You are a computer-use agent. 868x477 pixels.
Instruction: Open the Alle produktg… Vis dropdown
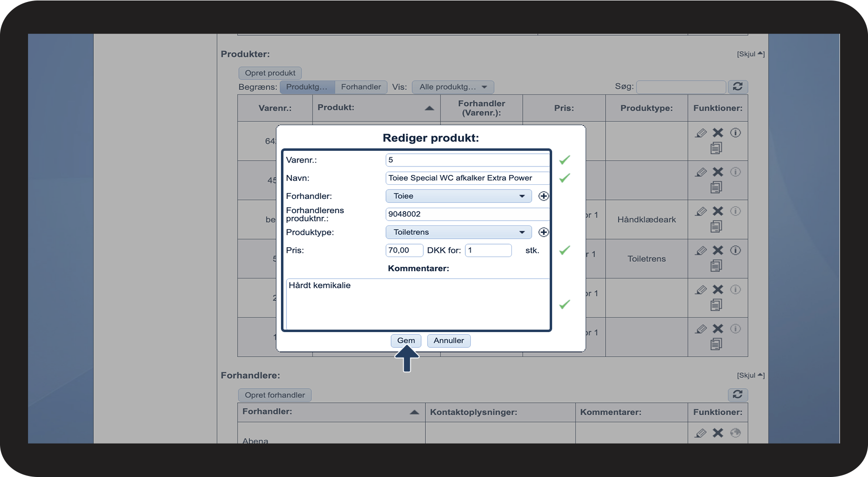(x=453, y=87)
